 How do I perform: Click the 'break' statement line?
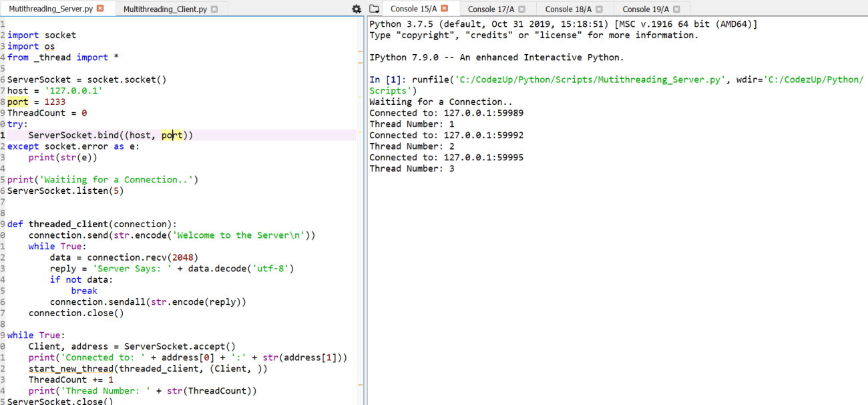click(x=84, y=291)
